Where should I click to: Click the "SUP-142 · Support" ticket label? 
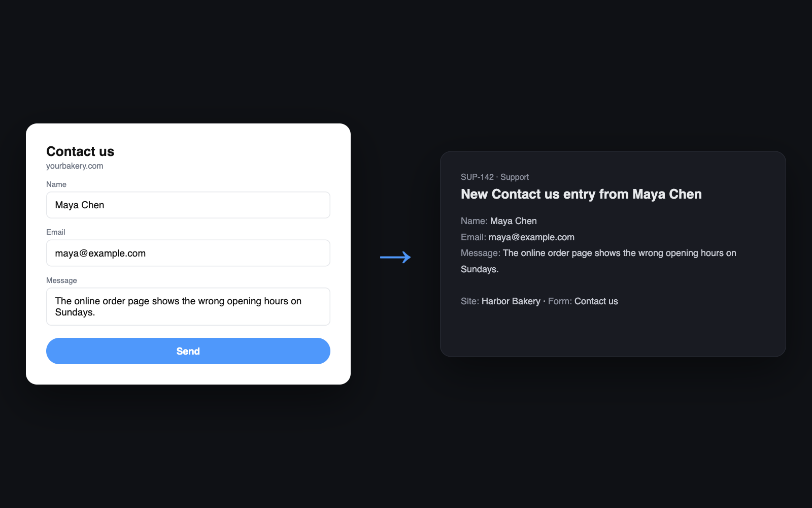click(495, 177)
